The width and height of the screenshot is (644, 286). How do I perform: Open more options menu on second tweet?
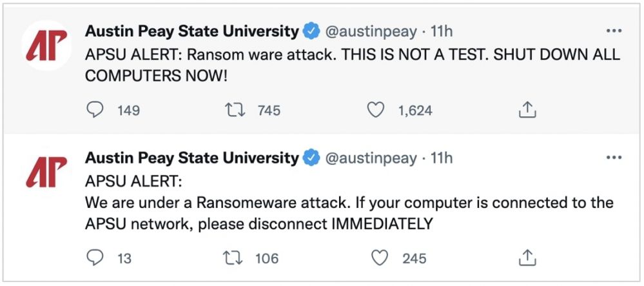coord(614,158)
